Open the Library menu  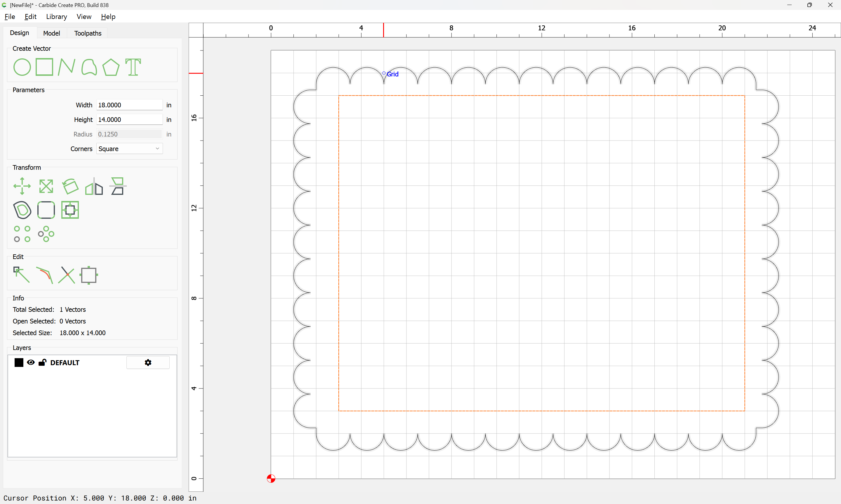56,17
